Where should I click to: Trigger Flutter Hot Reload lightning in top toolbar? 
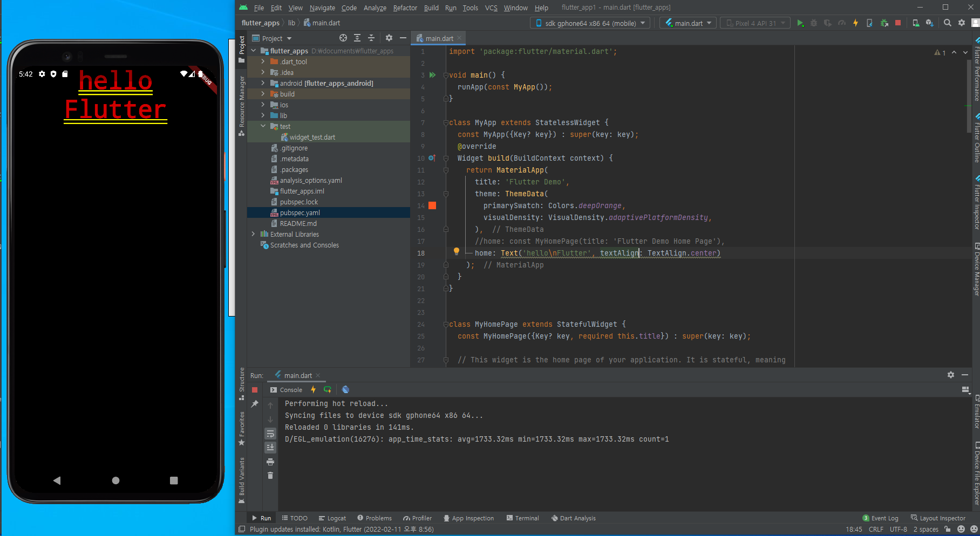pyautogui.click(x=855, y=23)
